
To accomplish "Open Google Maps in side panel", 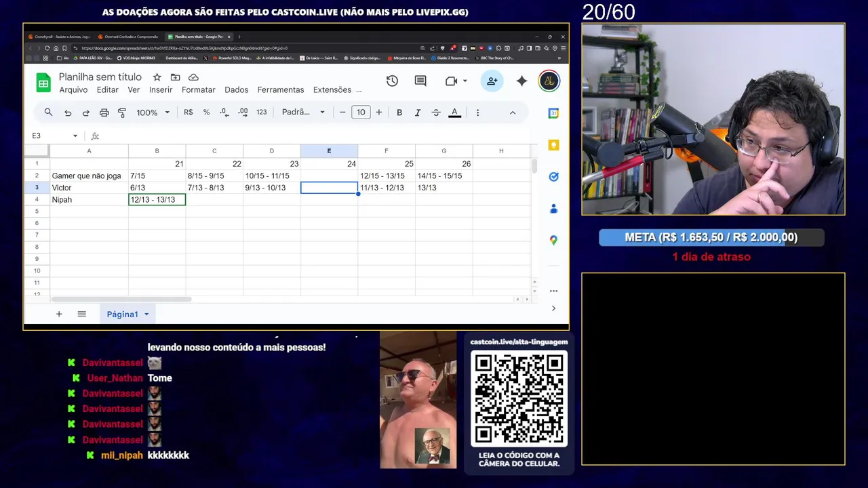I will 553,241.
